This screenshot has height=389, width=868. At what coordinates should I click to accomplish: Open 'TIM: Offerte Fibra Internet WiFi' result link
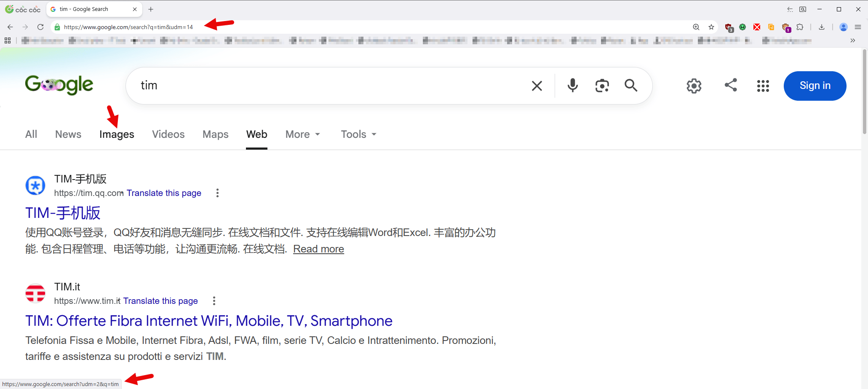[209, 321]
